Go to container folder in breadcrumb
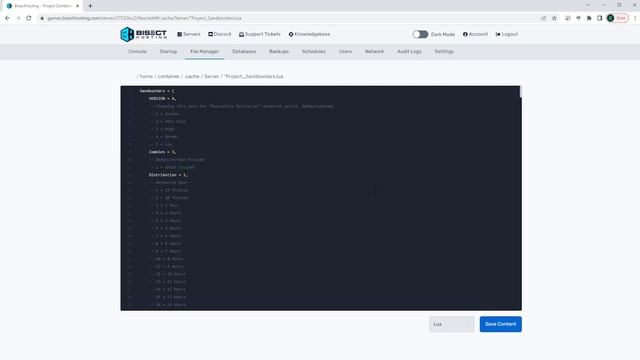This screenshot has width=640, height=360. click(169, 76)
